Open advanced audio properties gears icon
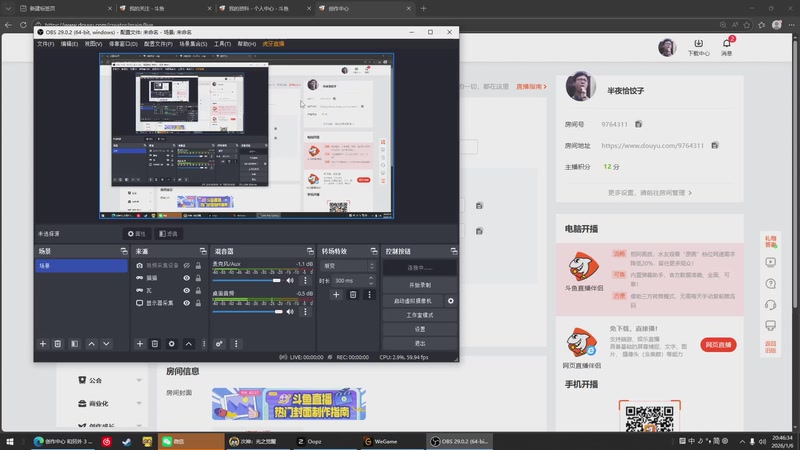The width and height of the screenshot is (800, 450). [219, 344]
